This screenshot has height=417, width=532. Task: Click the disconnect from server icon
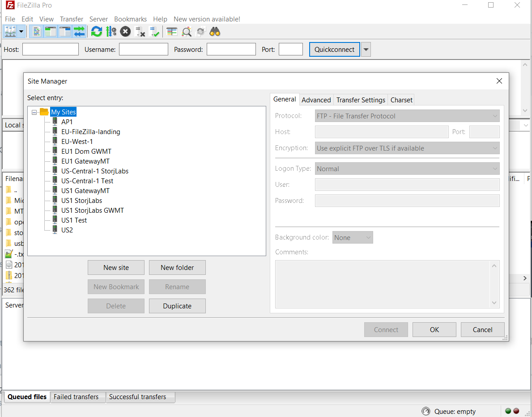tap(140, 32)
